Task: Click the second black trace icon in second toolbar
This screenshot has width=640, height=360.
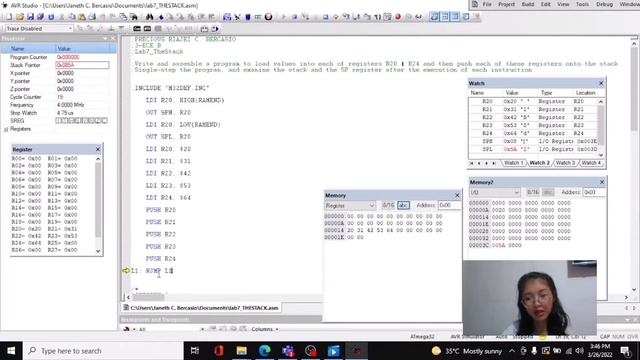Action: click(x=147, y=29)
